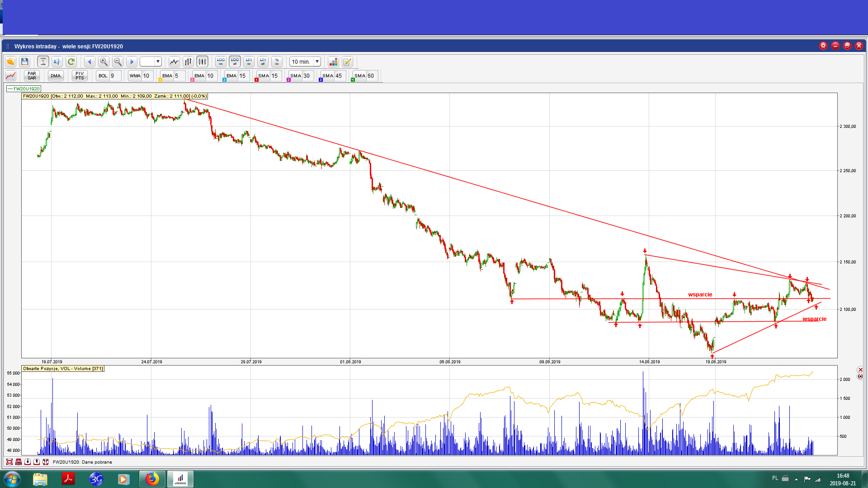Click the save diskette icon
This screenshot has width=868, height=488.
coord(25,62)
